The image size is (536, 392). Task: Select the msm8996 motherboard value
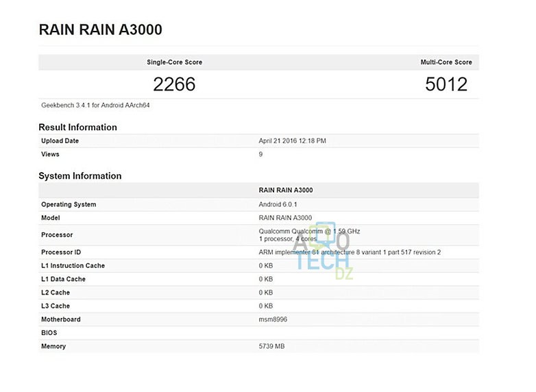point(273,319)
